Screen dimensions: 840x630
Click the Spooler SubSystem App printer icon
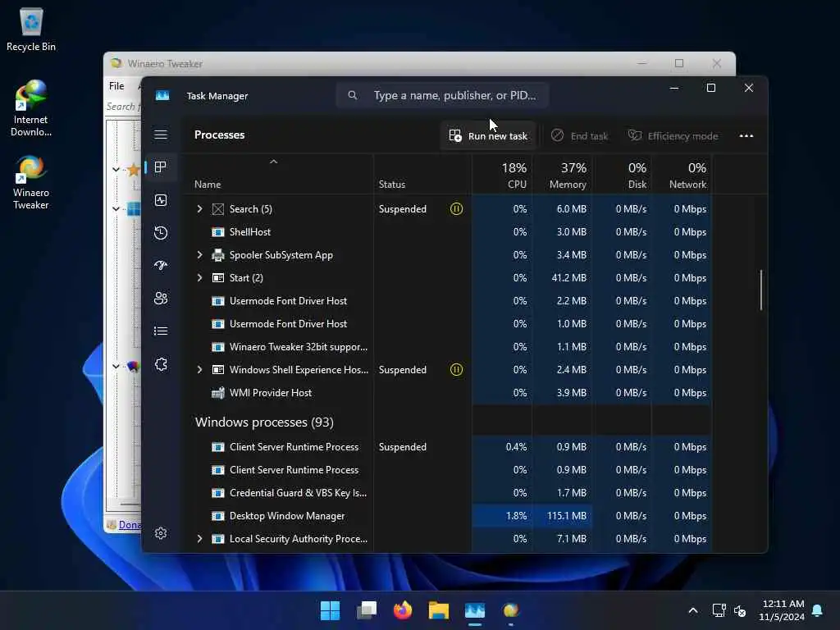pos(218,255)
